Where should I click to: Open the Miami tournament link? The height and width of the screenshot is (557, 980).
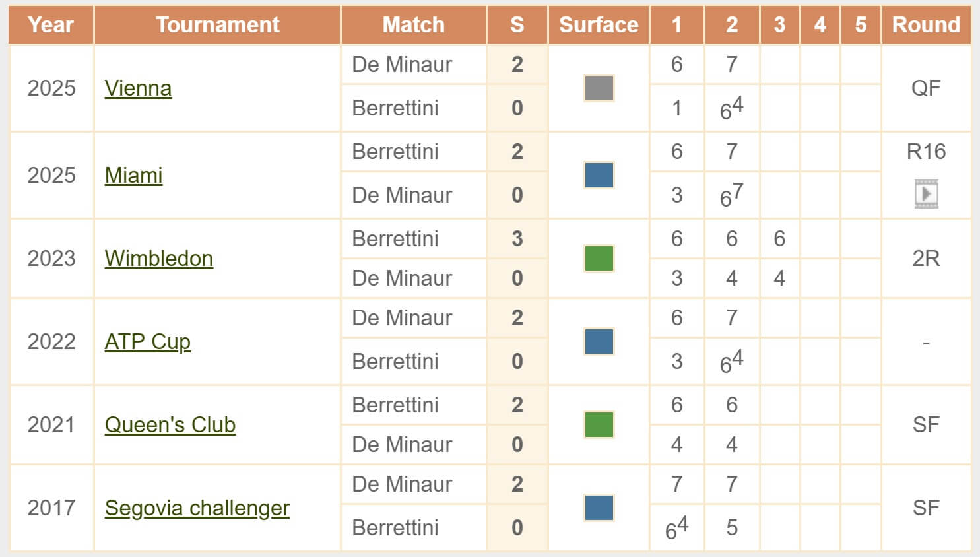point(134,176)
